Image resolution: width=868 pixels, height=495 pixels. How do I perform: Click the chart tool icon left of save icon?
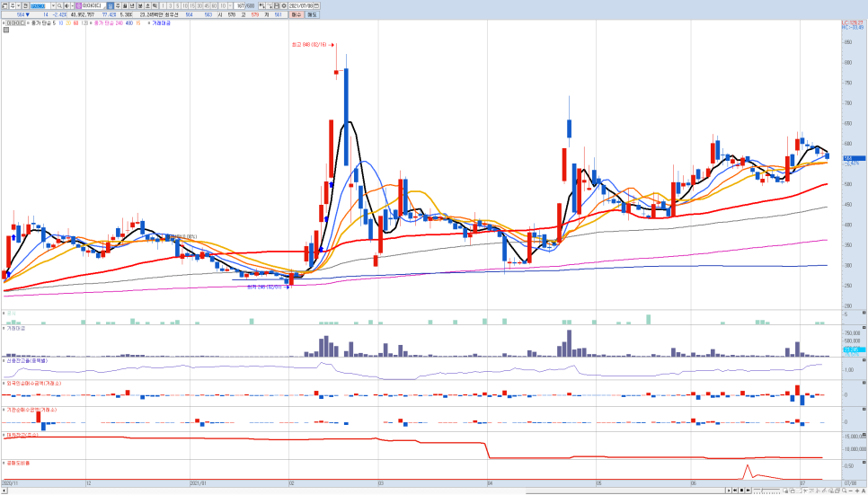pos(270,5)
